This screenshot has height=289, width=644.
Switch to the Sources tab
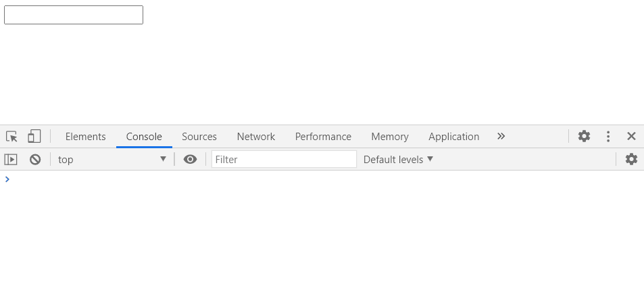click(x=199, y=137)
